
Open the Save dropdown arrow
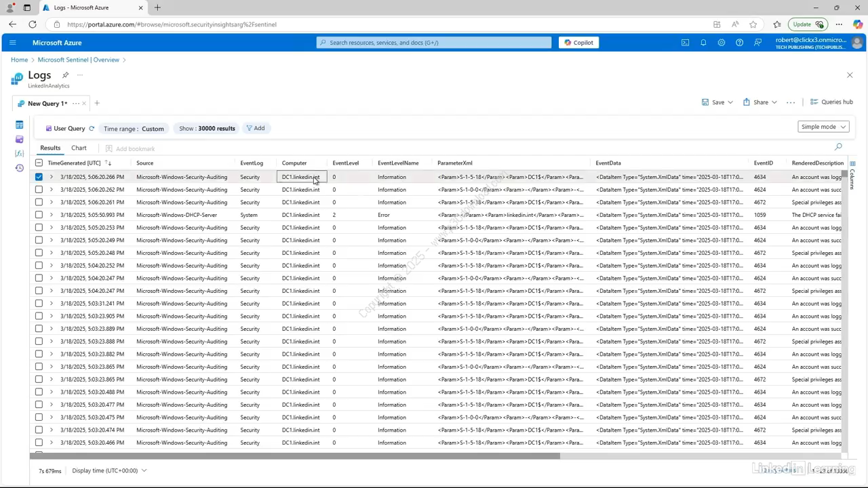pos(730,102)
